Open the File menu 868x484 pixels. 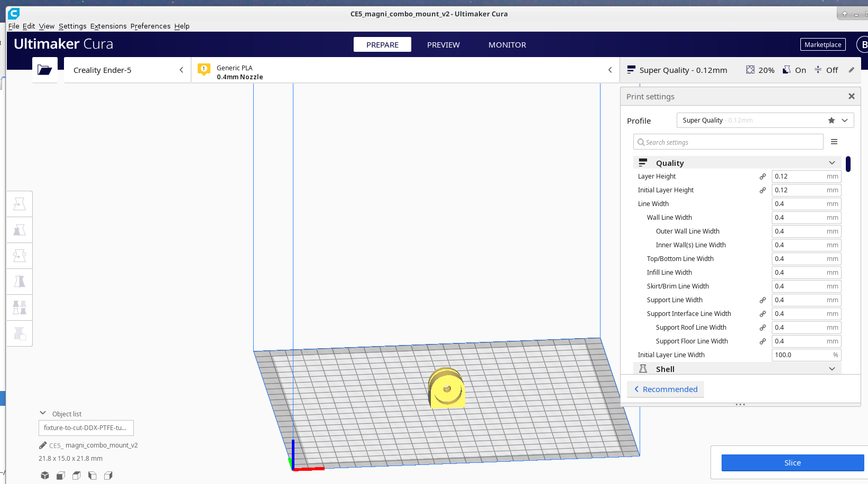point(14,26)
